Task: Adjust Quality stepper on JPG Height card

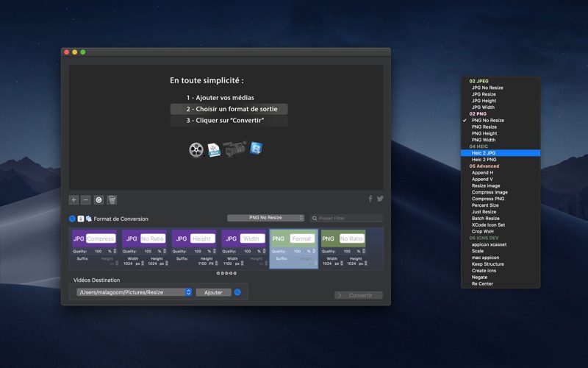Action: click(x=215, y=251)
